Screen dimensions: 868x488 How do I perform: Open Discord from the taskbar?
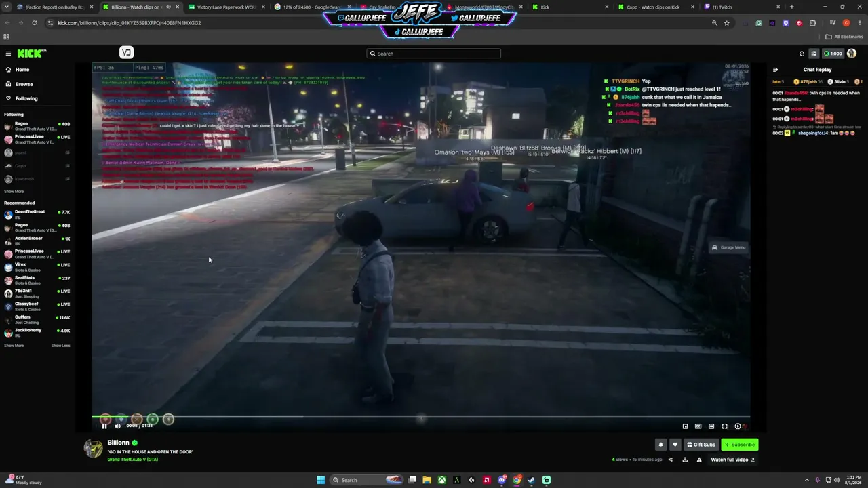pos(502,480)
